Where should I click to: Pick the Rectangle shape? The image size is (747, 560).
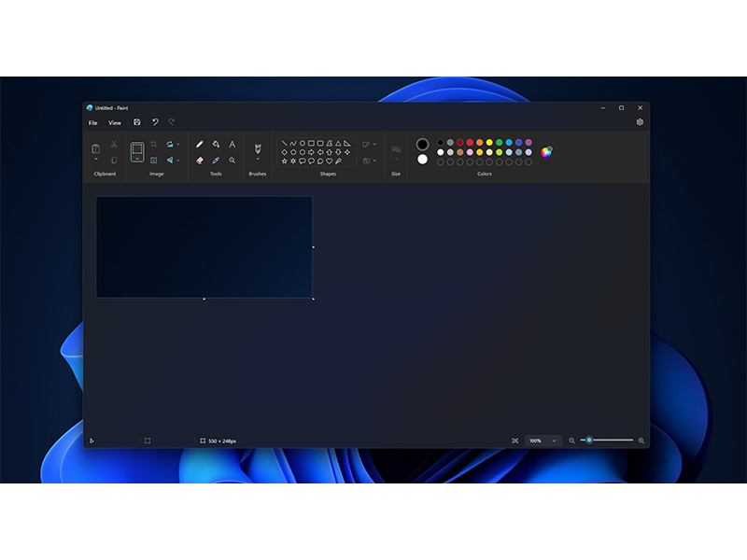point(311,144)
